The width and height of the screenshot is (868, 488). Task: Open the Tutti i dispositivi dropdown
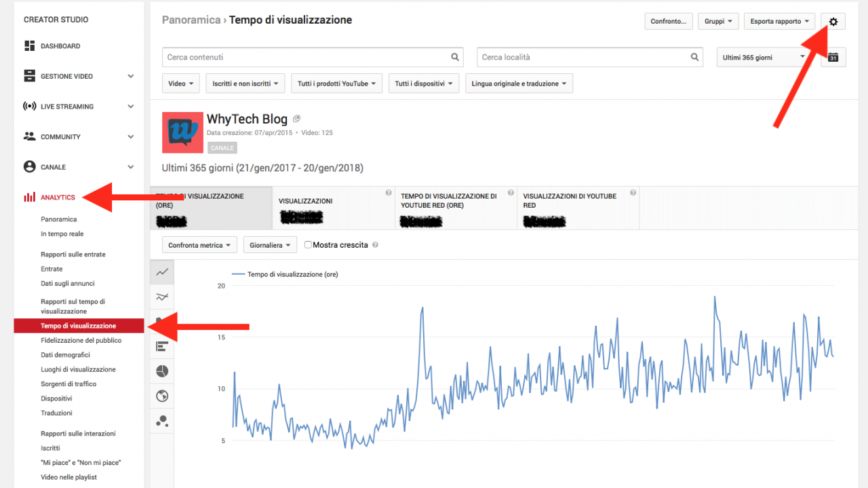(x=424, y=83)
